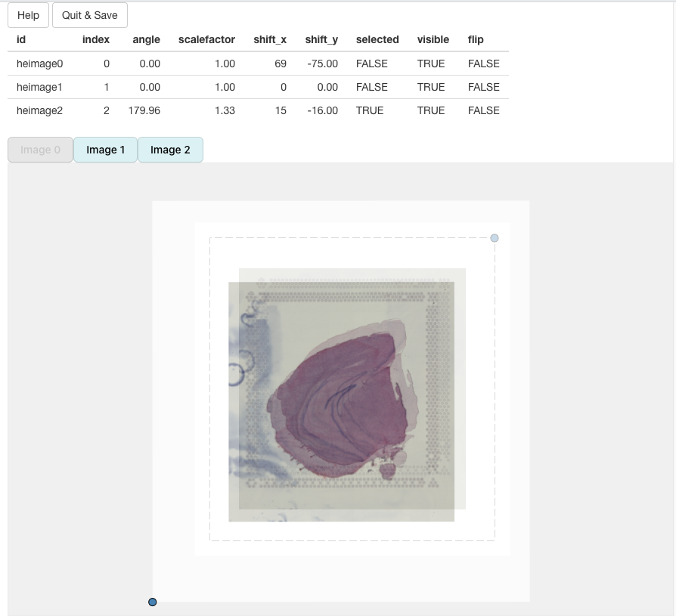The width and height of the screenshot is (676, 616).
Task: Switch to the Image 1 tab
Action: click(x=105, y=150)
